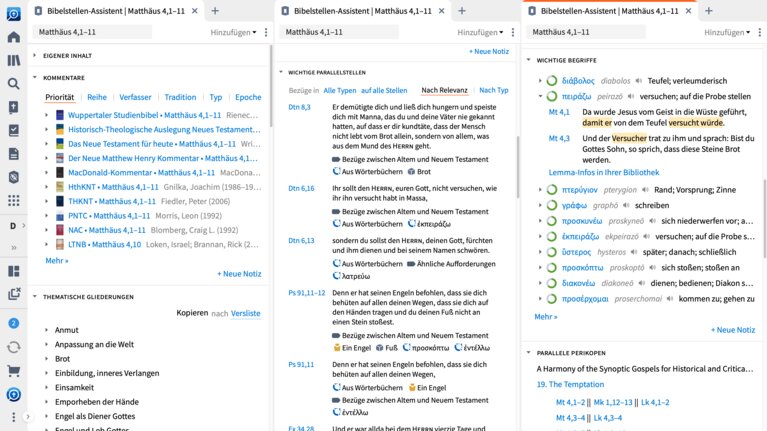Sort commentaries by Typ
This screenshot has height=431, width=767.
[x=216, y=97]
